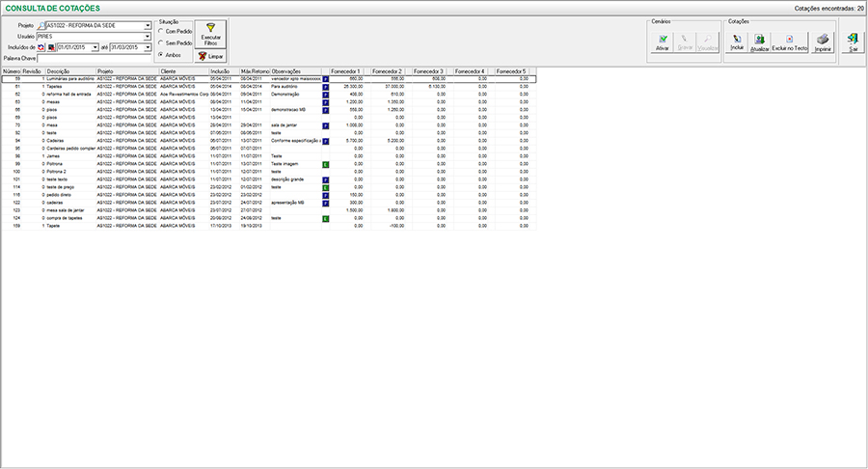The image size is (868, 469).
Task: Select the Ambos radio option
Action: [x=161, y=55]
